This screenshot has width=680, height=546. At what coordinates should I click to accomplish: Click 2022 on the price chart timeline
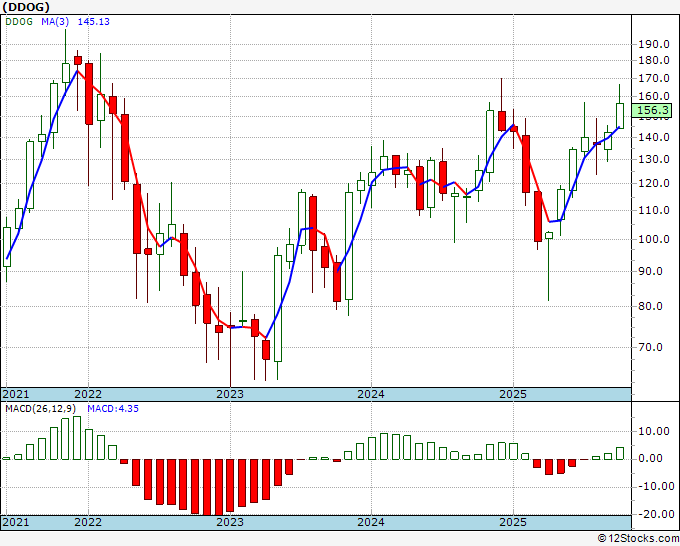(88, 394)
